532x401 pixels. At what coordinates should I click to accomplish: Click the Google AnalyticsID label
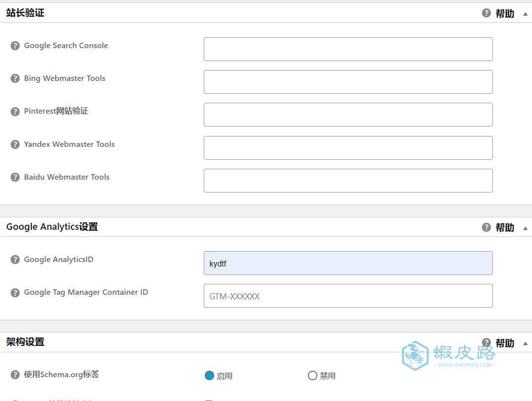tap(59, 260)
